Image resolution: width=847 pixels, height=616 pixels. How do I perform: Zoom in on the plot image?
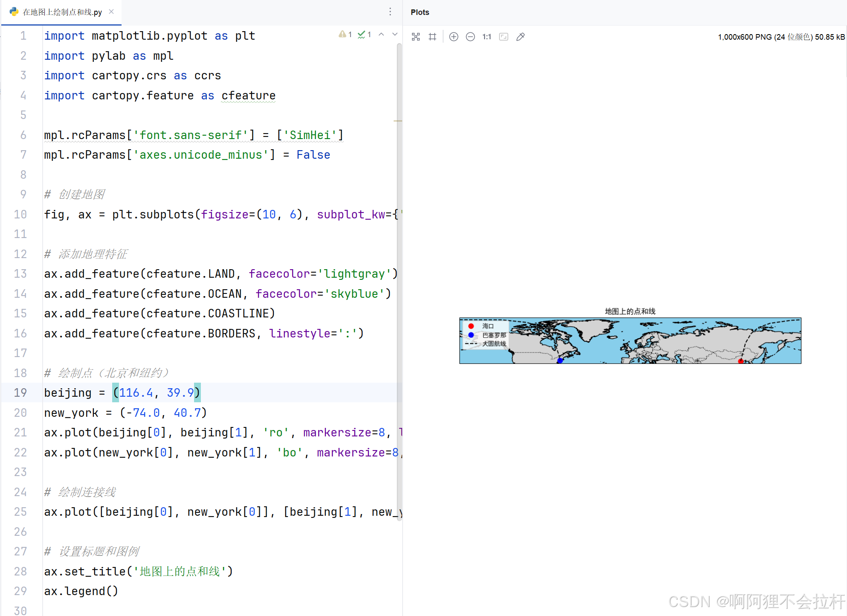454,37
